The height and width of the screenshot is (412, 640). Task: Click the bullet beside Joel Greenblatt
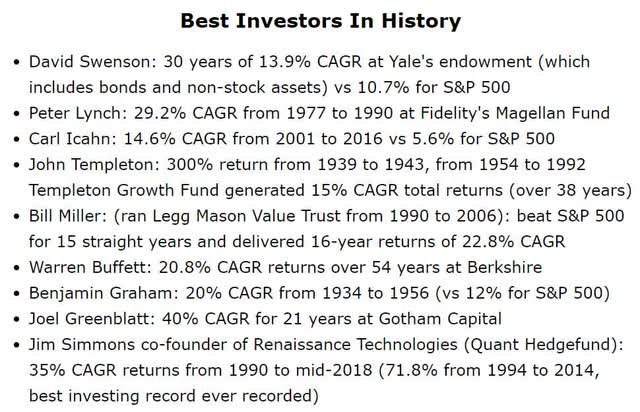click(16, 320)
